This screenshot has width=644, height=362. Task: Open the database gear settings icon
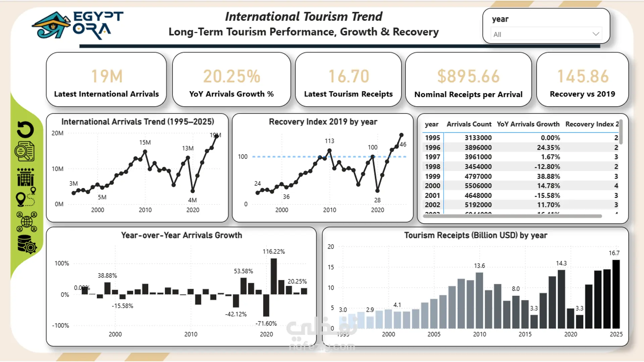tap(27, 244)
